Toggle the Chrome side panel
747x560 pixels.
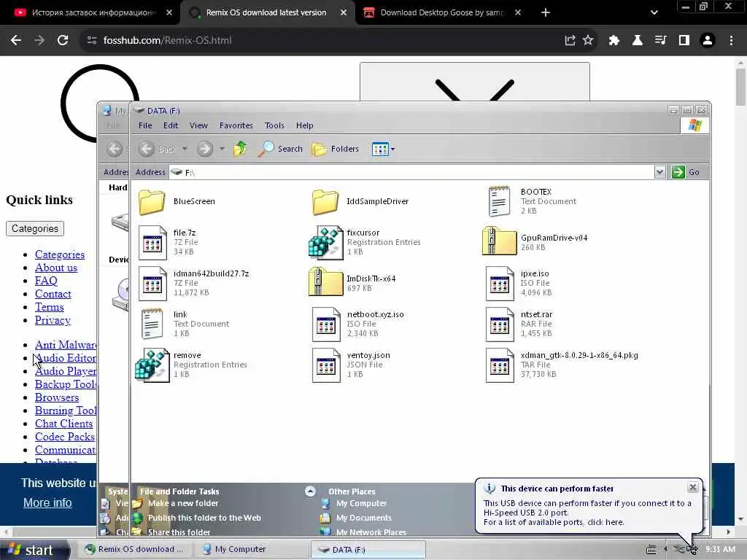pos(684,41)
